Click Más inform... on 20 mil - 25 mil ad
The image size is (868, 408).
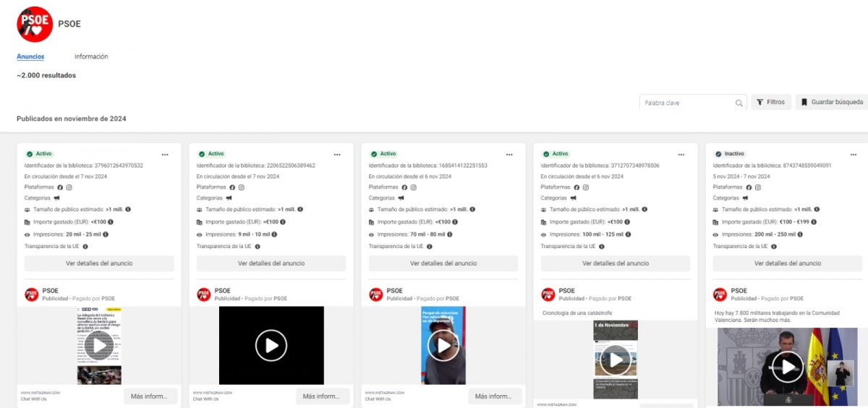coord(150,396)
